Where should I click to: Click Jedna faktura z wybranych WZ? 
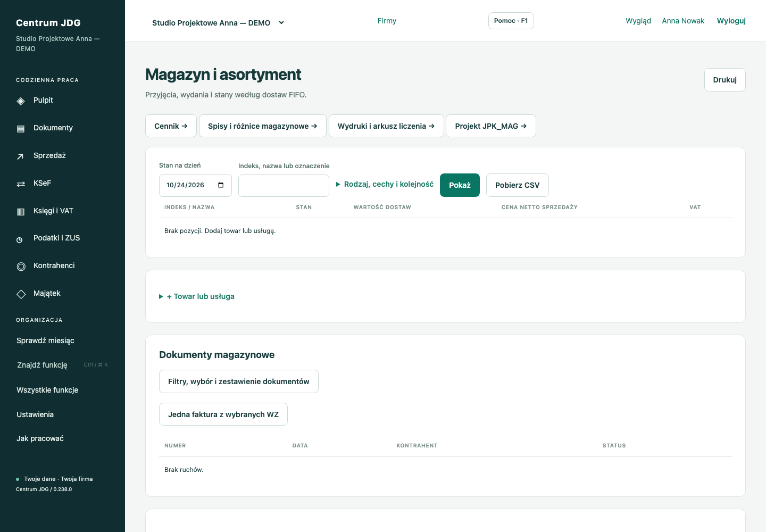[x=223, y=414]
